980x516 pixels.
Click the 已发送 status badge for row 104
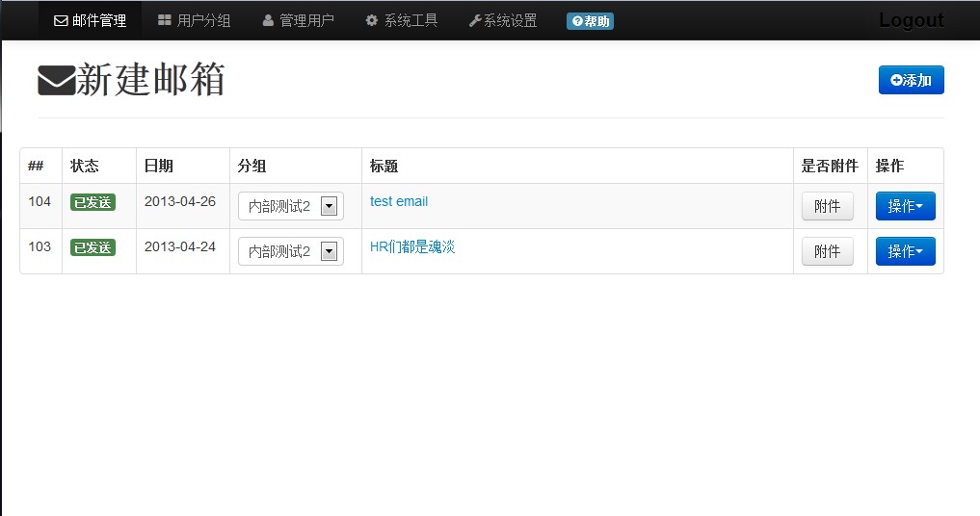[x=93, y=202]
